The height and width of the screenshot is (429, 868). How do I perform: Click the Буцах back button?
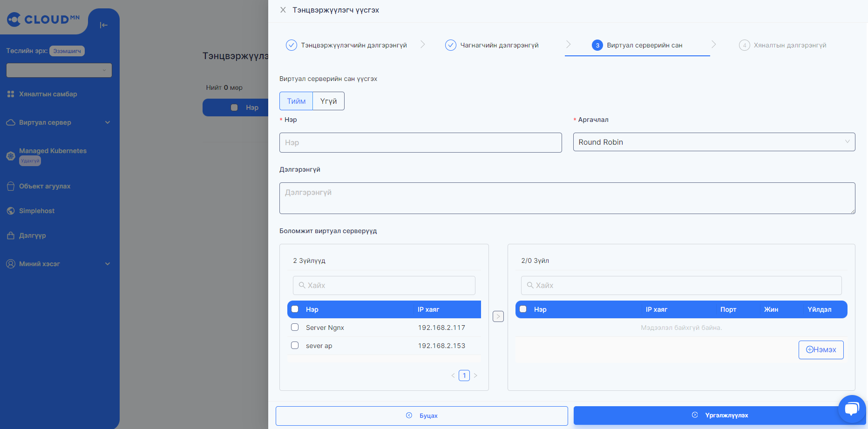[x=422, y=416]
